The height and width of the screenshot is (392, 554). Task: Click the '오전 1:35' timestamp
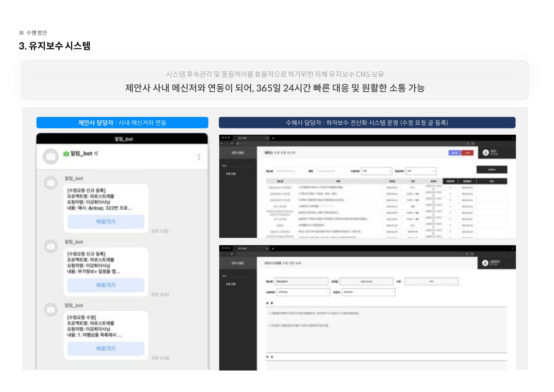(160, 231)
